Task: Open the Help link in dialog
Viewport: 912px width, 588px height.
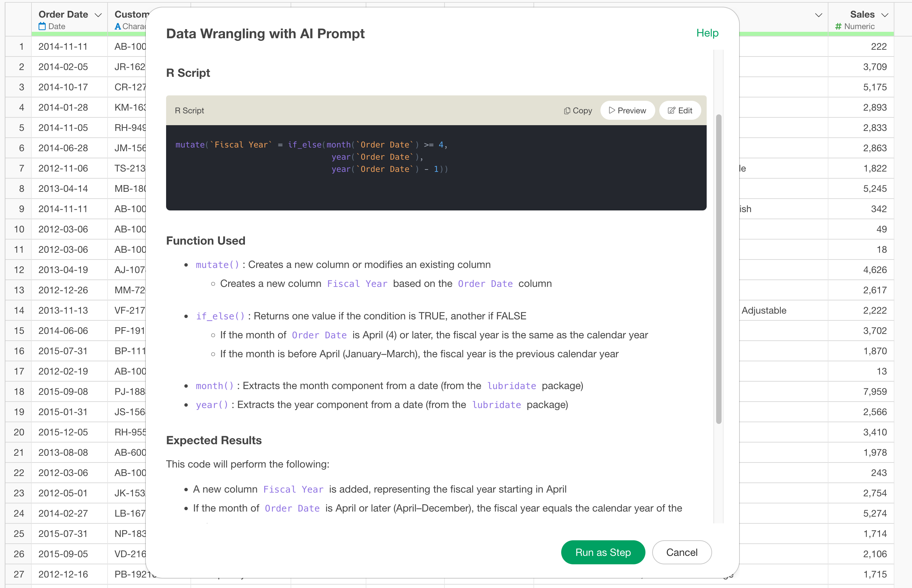Action: 707,33
